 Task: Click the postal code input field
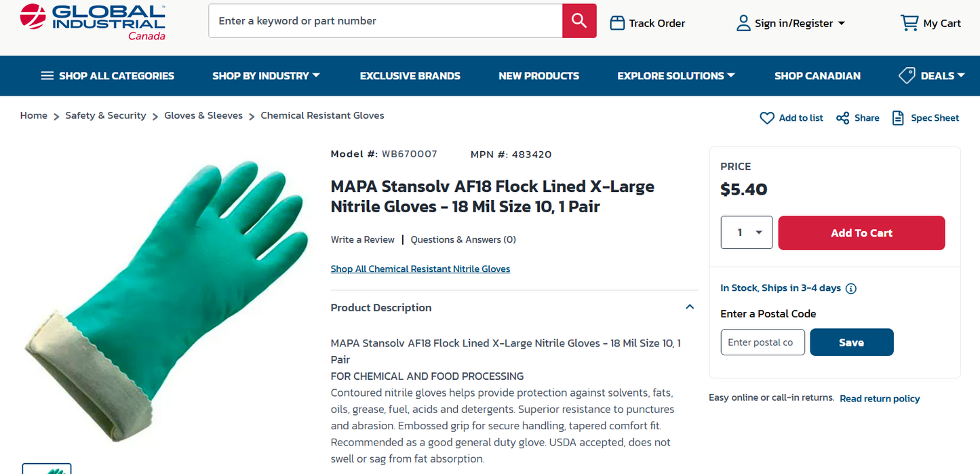[x=762, y=342]
